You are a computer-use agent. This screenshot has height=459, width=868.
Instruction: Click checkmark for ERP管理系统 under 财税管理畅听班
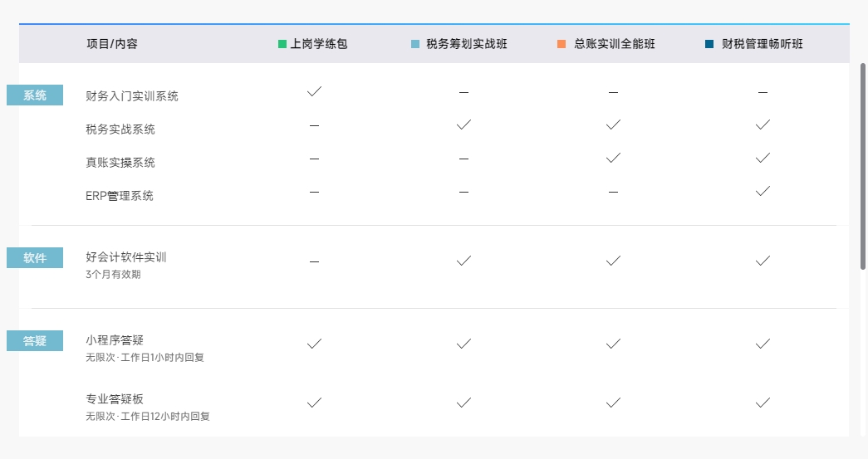point(763,192)
